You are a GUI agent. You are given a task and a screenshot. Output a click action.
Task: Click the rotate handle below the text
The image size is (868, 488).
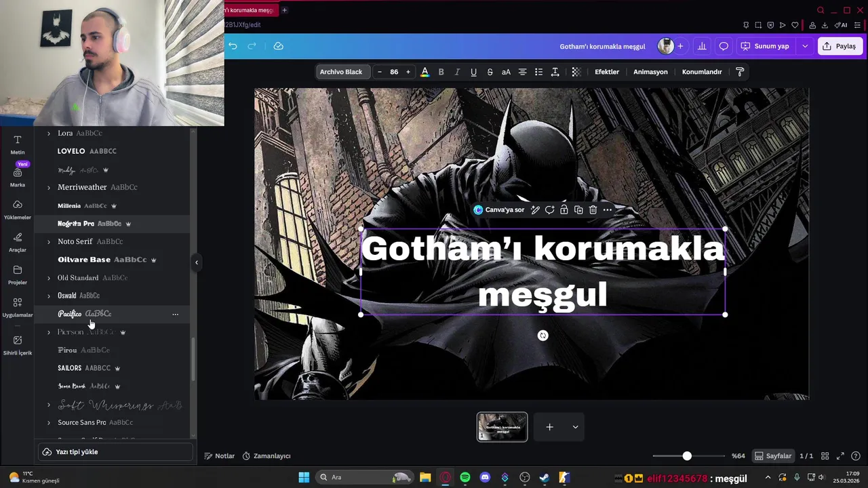click(542, 335)
